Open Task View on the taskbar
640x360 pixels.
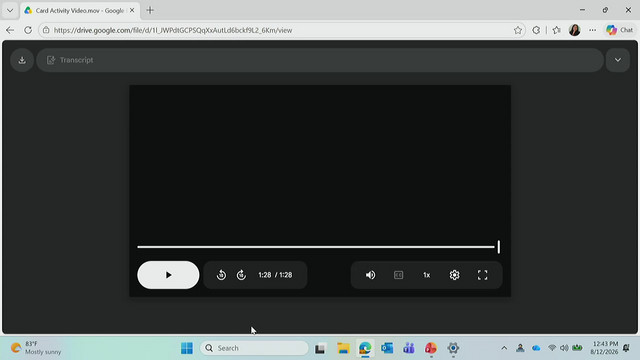coord(320,348)
